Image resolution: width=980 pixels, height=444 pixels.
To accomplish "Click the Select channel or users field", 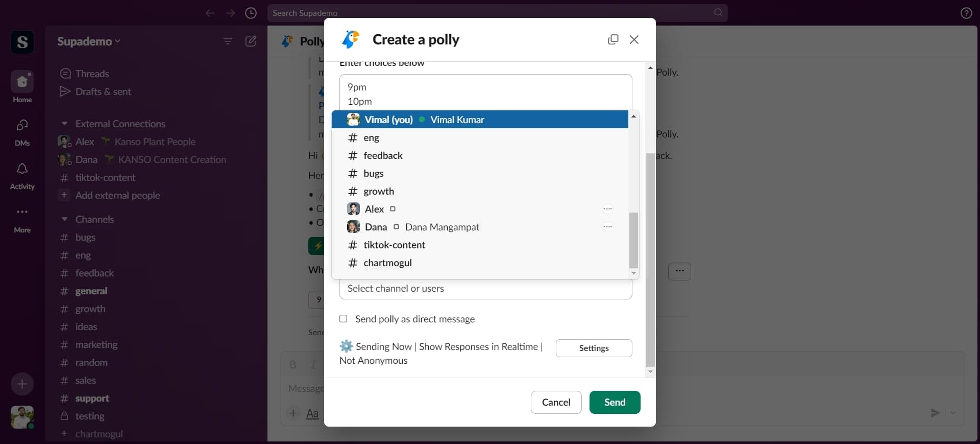I will point(485,289).
